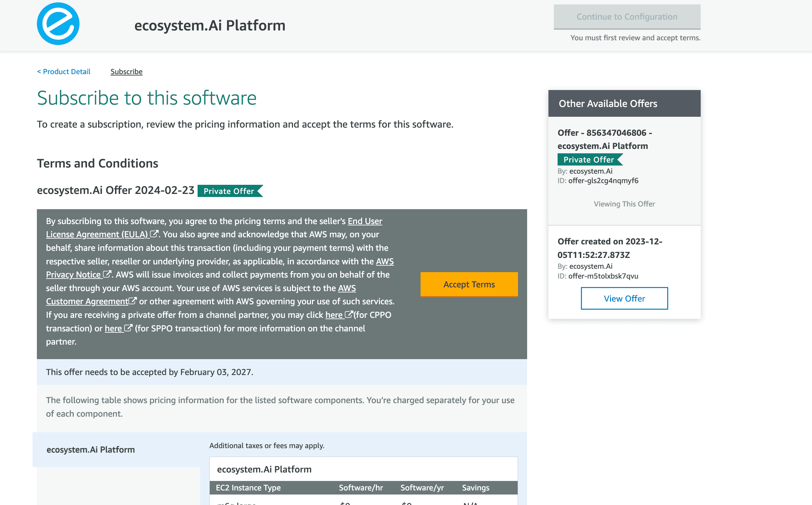Click the 'Savings' column header
The image size is (812, 505).
click(476, 488)
